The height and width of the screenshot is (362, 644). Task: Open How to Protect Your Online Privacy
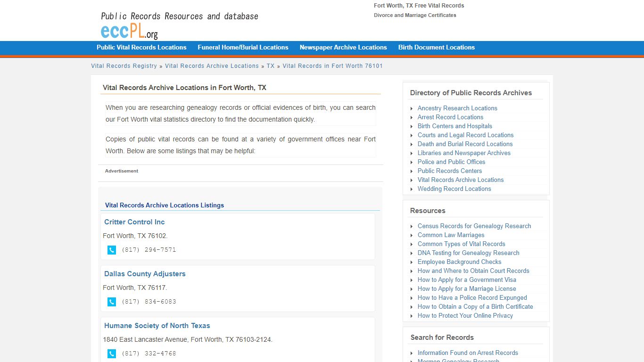465,315
